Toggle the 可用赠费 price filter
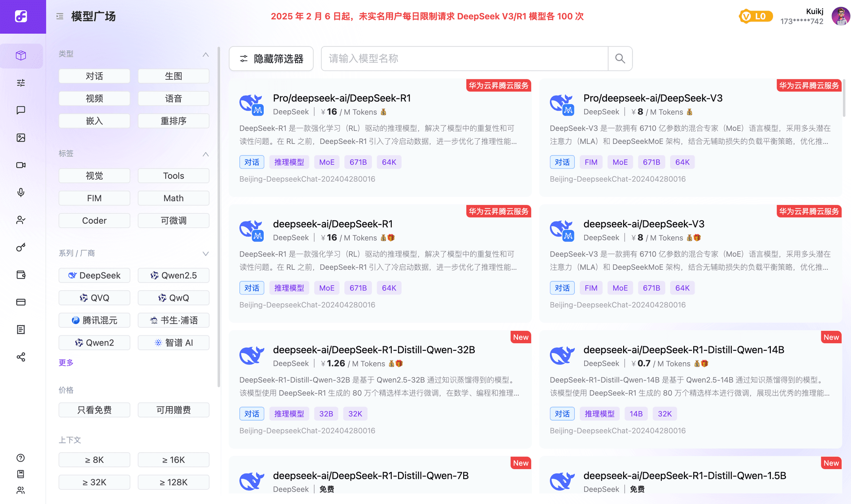 [x=173, y=410]
